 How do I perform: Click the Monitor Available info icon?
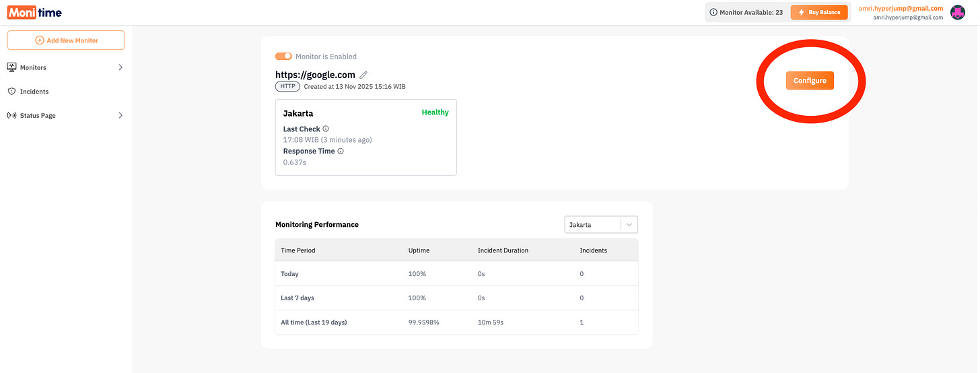[713, 12]
